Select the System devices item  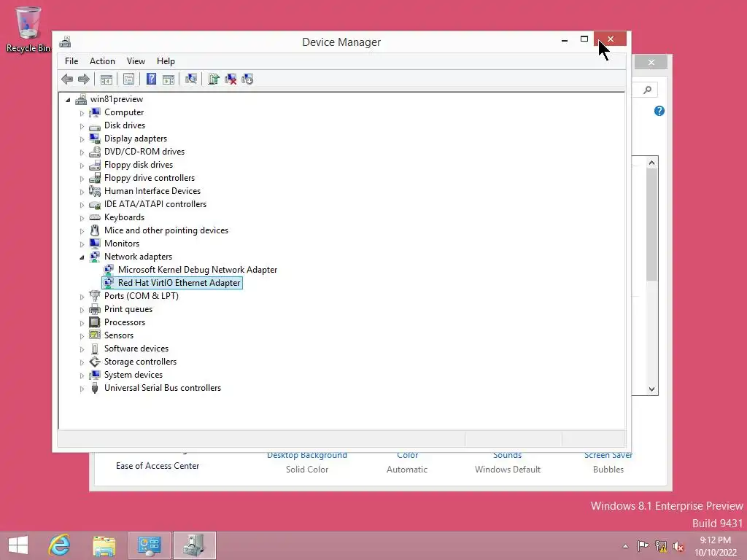click(133, 375)
